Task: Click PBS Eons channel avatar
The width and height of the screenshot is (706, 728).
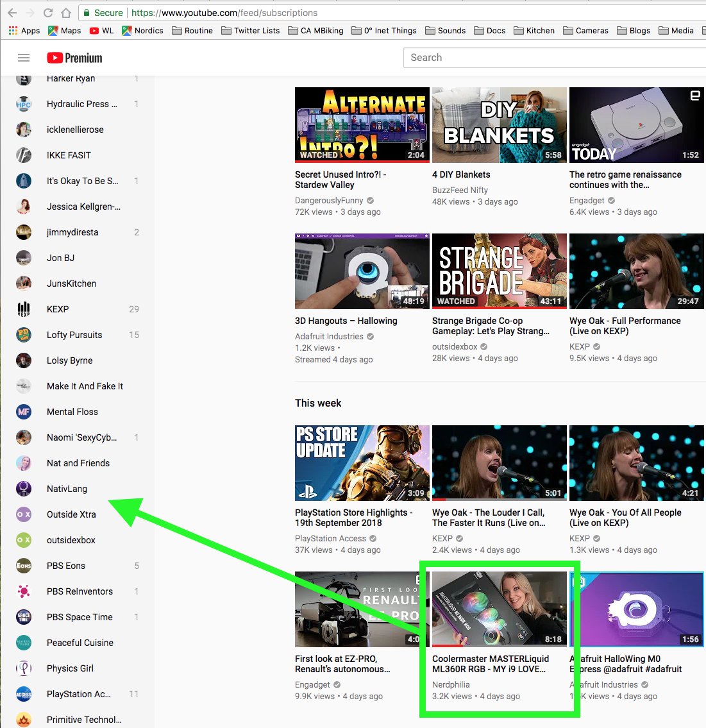Action: pos(24,566)
